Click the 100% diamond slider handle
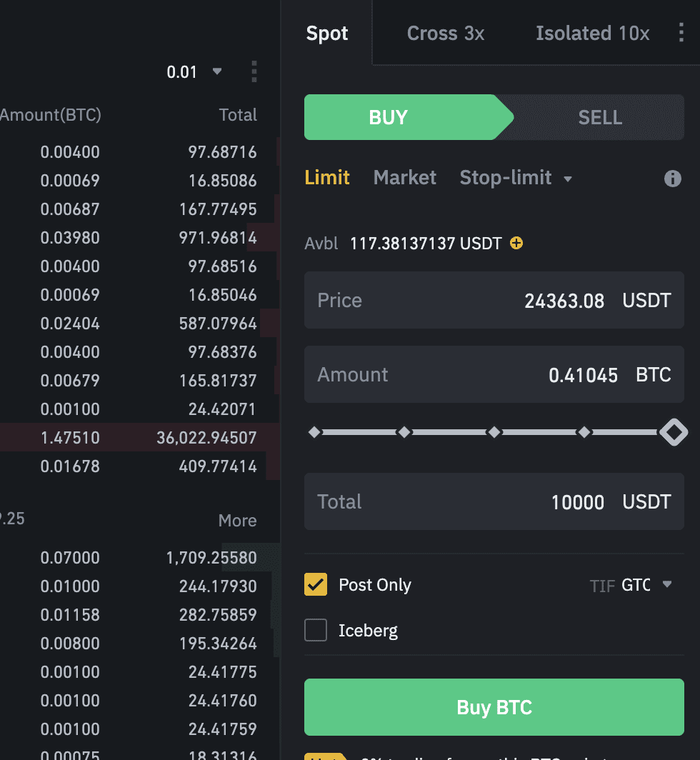Image resolution: width=700 pixels, height=760 pixels. (673, 432)
